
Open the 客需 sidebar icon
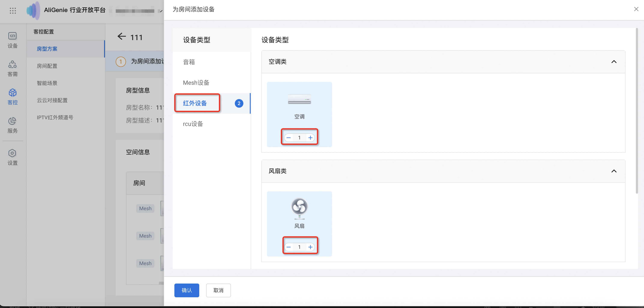(12, 65)
